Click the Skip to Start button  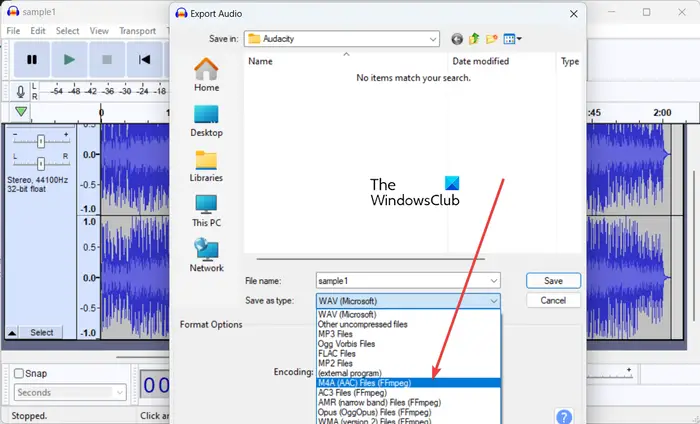144,59
